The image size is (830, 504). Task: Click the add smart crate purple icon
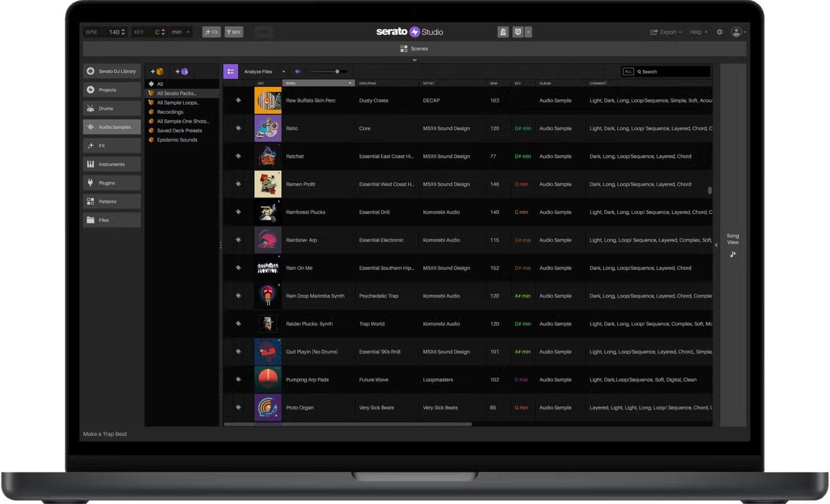pos(182,71)
